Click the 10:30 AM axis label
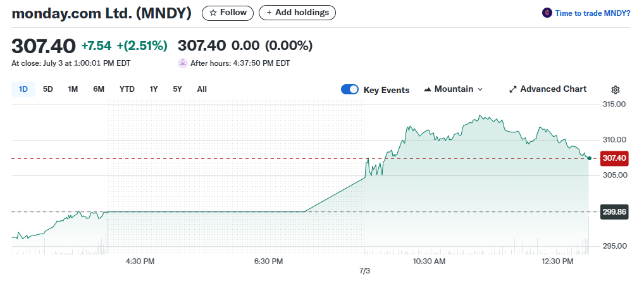The height and width of the screenshot is (283, 644). pos(430,261)
